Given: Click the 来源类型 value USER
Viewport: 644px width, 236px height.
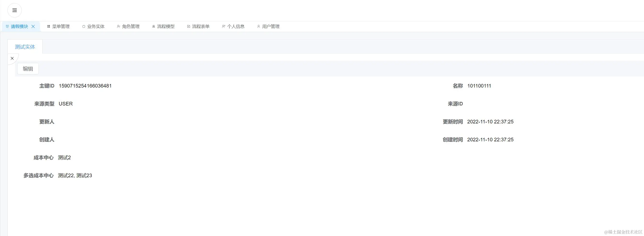Looking at the screenshot, I should pos(66,104).
